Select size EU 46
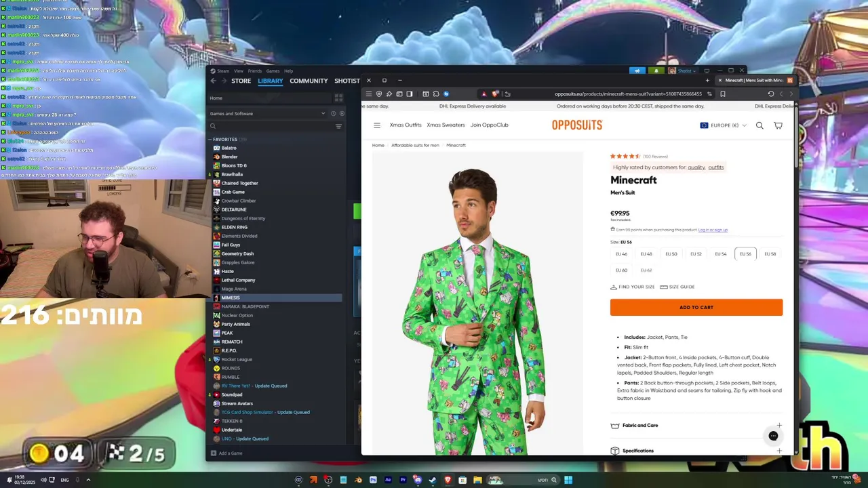868x488 pixels. click(621, 254)
